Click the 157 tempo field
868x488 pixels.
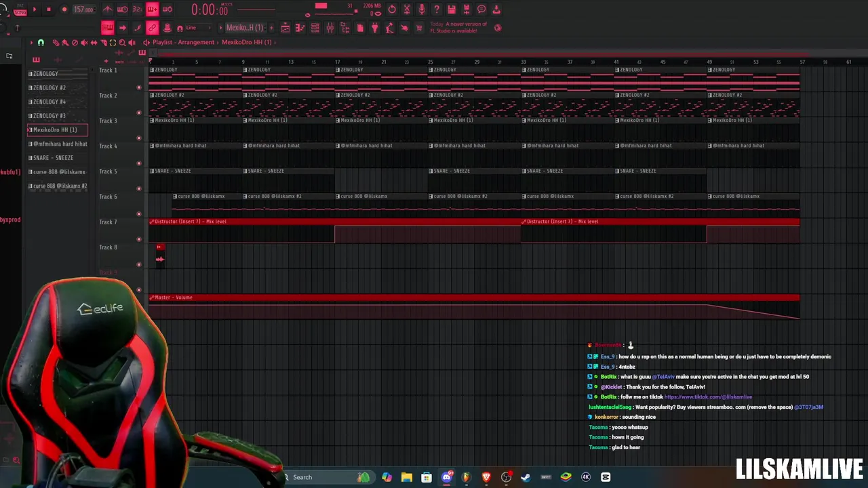(83, 9)
